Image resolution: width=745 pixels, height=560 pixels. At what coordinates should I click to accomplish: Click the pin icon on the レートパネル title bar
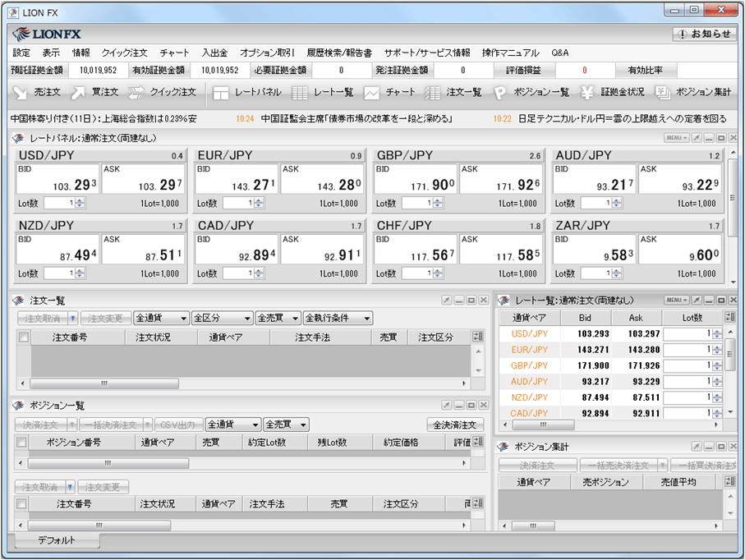click(x=697, y=138)
